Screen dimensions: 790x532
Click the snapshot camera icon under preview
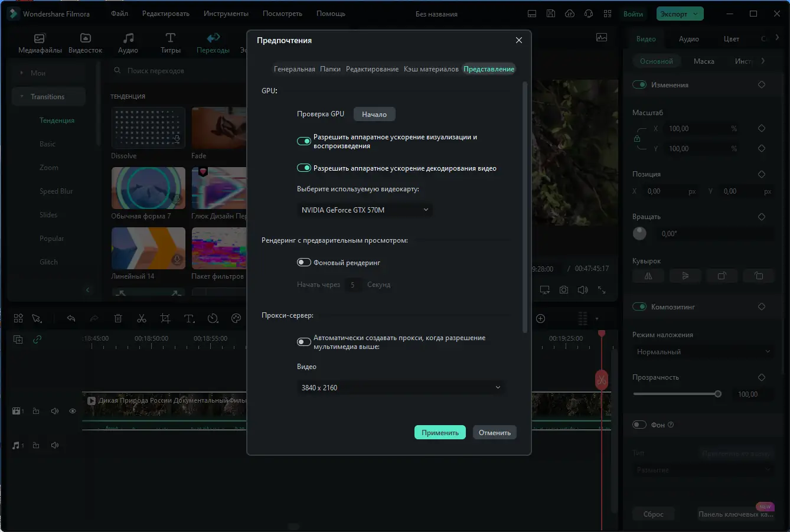pyautogui.click(x=564, y=290)
